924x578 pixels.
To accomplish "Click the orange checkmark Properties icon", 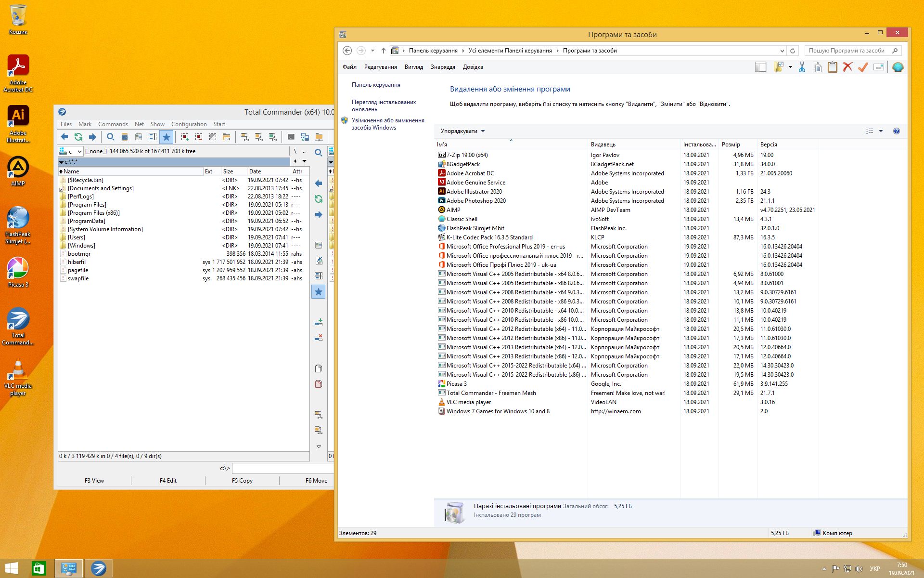I will (x=863, y=67).
